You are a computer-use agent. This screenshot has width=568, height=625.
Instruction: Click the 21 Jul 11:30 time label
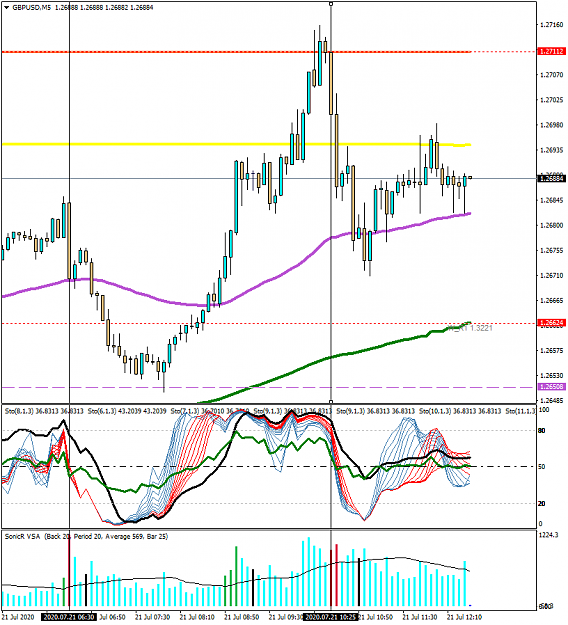[420, 617]
